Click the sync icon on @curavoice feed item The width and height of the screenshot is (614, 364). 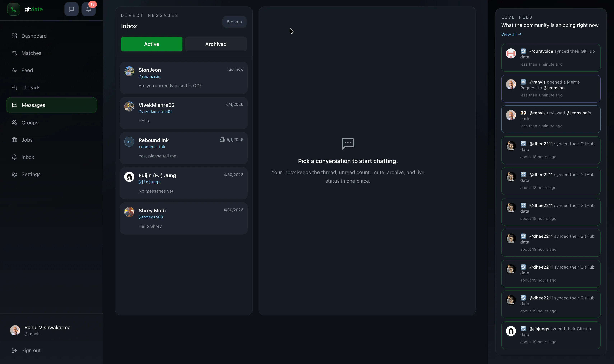click(523, 51)
